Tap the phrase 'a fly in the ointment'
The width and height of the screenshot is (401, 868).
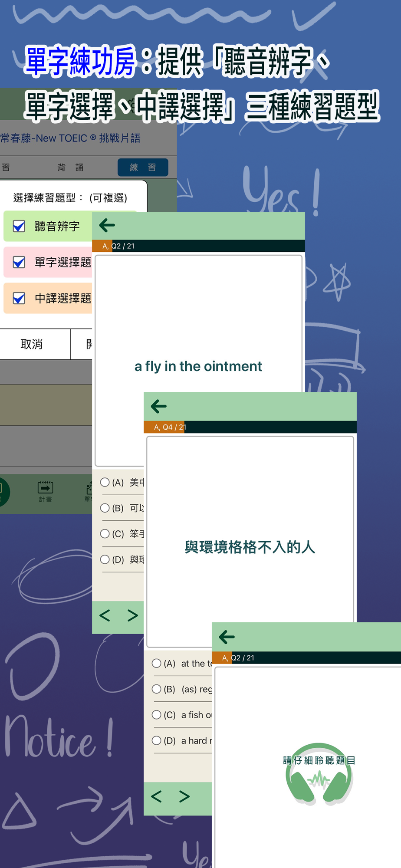click(x=198, y=366)
